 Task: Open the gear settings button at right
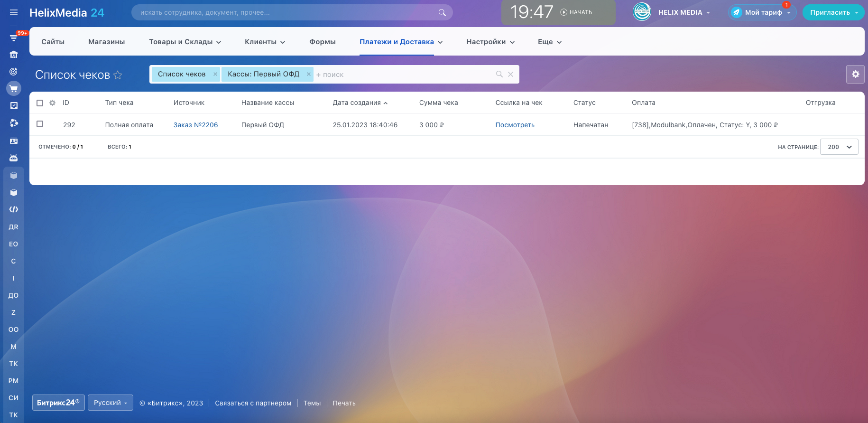click(x=855, y=74)
